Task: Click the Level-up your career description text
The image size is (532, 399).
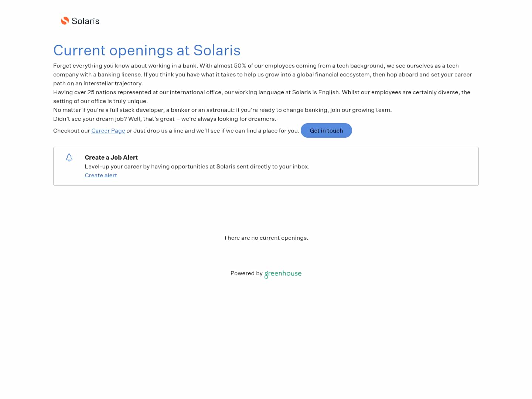Action: (x=197, y=166)
